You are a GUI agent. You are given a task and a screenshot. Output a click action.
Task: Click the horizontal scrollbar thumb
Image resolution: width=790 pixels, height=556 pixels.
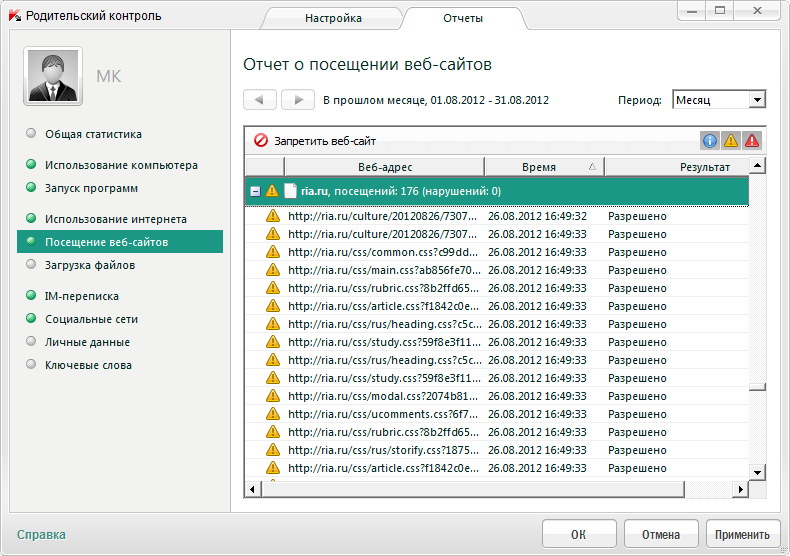coord(473,489)
